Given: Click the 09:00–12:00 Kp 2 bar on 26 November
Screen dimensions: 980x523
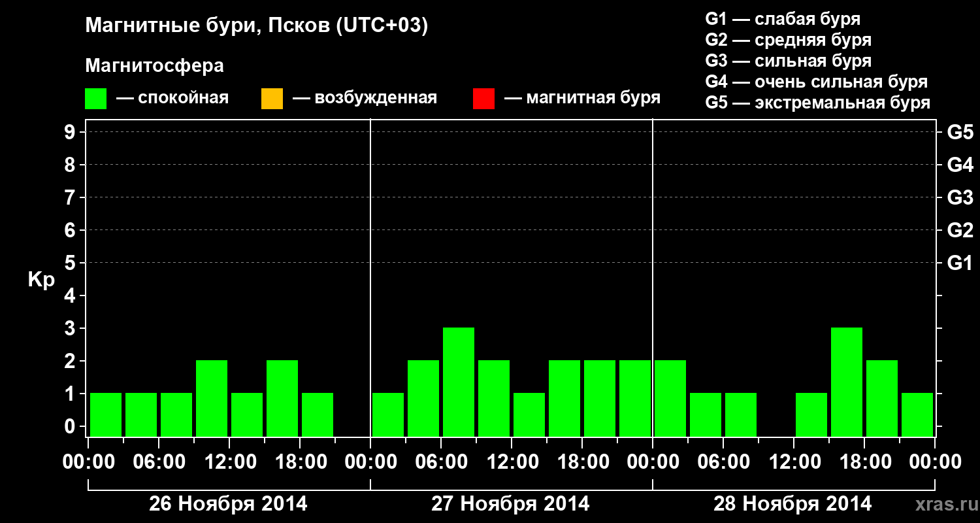Looking at the screenshot, I should (212, 398).
